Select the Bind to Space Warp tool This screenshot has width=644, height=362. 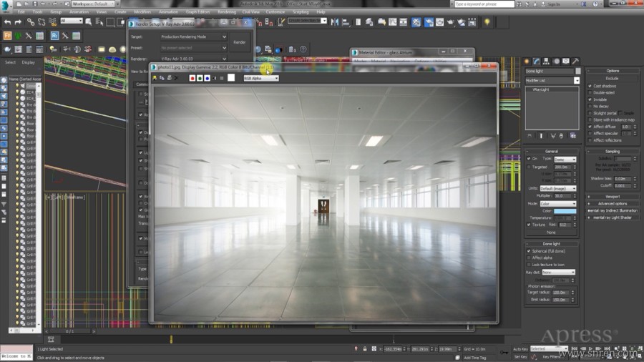(x=52, y=21)
